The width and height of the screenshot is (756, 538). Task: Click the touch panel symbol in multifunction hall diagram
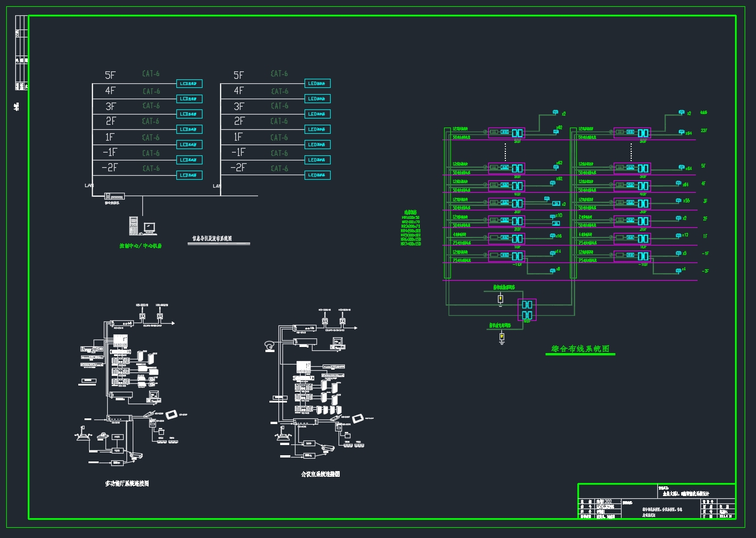pos(172,416)
